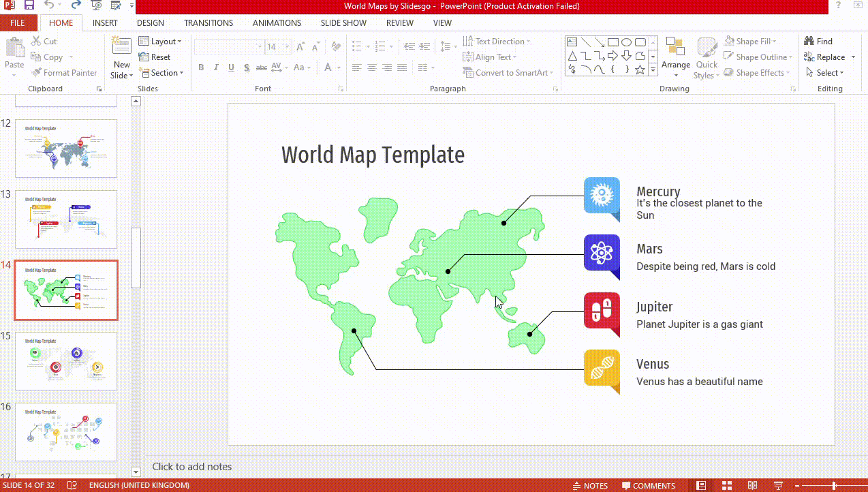
Task: Start Slide Show from status bar icon
Action: pyautogui.click(x=778, y=485)
